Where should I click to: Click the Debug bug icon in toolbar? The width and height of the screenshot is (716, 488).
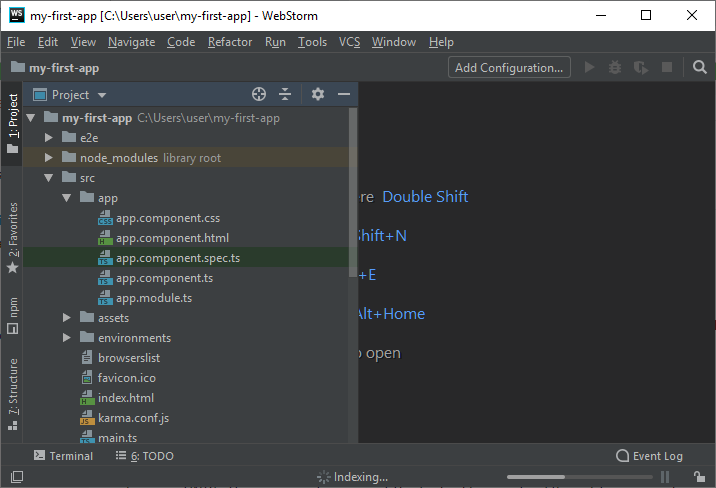coord(615,68)
